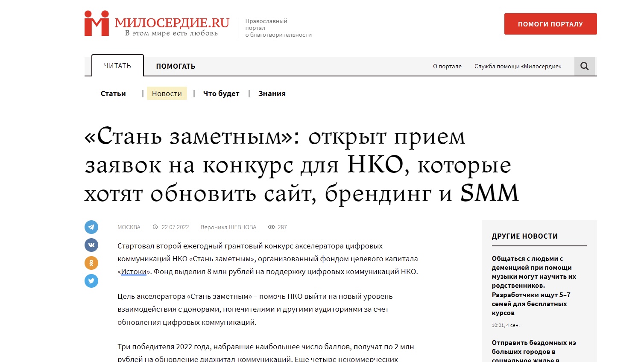Share article via Odnoklassniki icon
644x362 pixels.
(x=91, y=263)
